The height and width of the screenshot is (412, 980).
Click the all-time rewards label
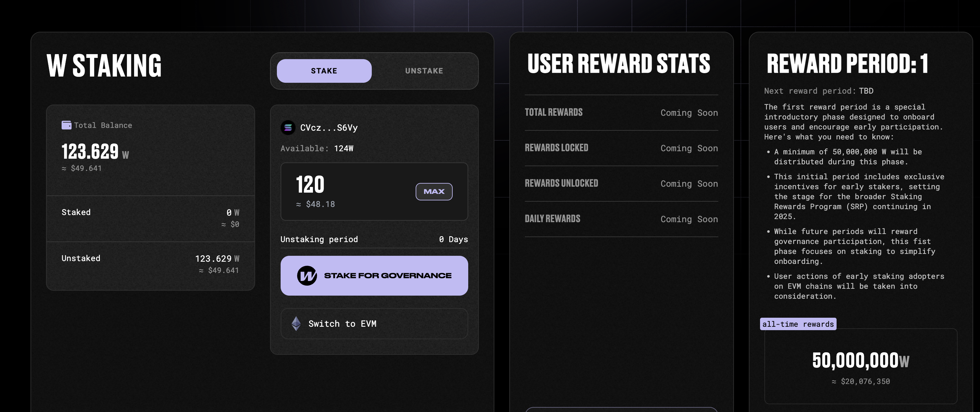(x=798, y=324)
